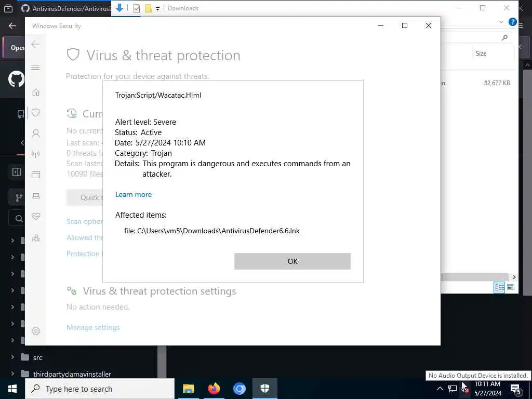Open the GitHub file search icon

pos(19,219)
